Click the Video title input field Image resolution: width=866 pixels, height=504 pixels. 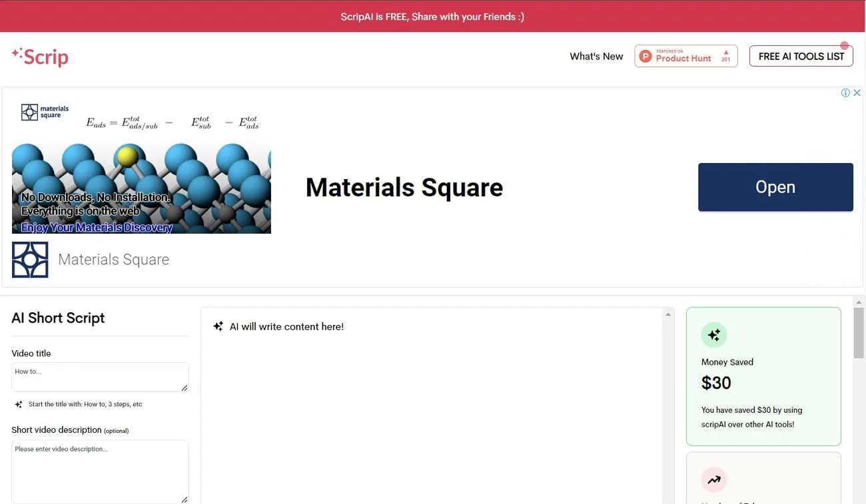100,377
